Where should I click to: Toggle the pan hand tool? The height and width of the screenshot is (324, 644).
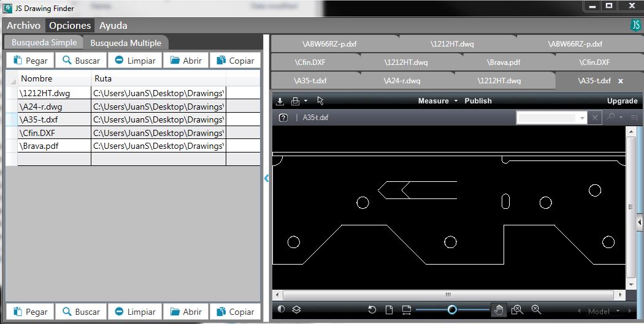click(x=499, y=310)
